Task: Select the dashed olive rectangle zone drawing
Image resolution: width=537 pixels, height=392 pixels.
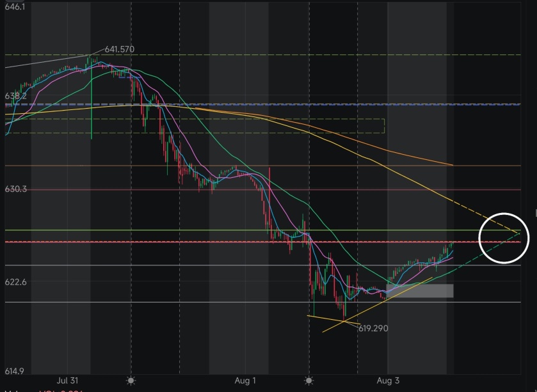Action: (195, 126)
